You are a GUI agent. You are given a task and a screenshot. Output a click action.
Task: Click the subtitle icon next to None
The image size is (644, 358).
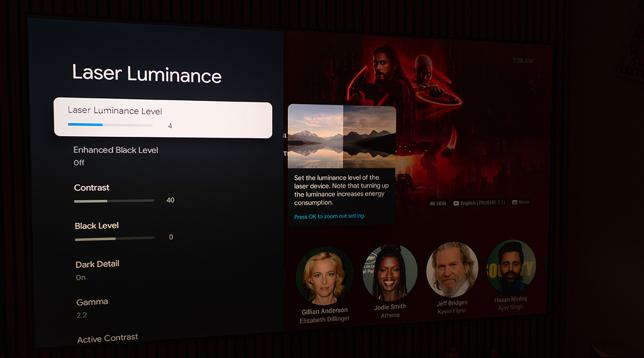pos(515,202)
